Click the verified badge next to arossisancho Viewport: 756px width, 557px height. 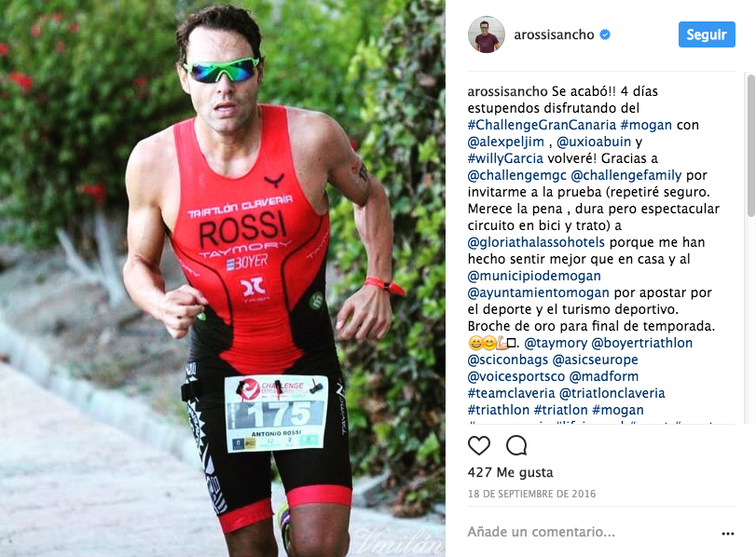click(605, 34)
